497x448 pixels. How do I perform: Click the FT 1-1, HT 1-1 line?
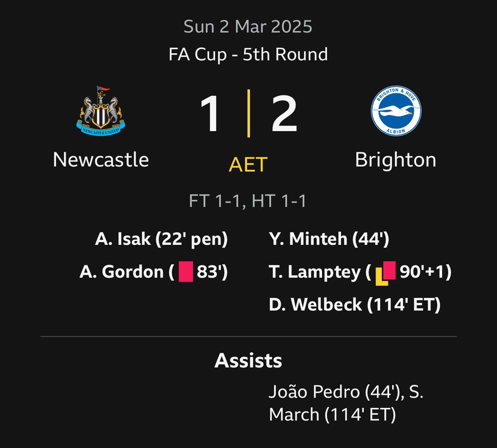[248, 201]
